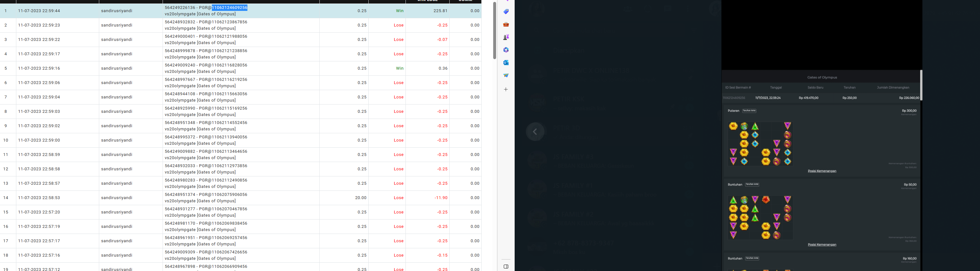This screenshot has height=271, width=980.
Task: Open Posisi Kemenangan link under Rp 50,00 Runtuhan
Action: click(x=822, y=245)
